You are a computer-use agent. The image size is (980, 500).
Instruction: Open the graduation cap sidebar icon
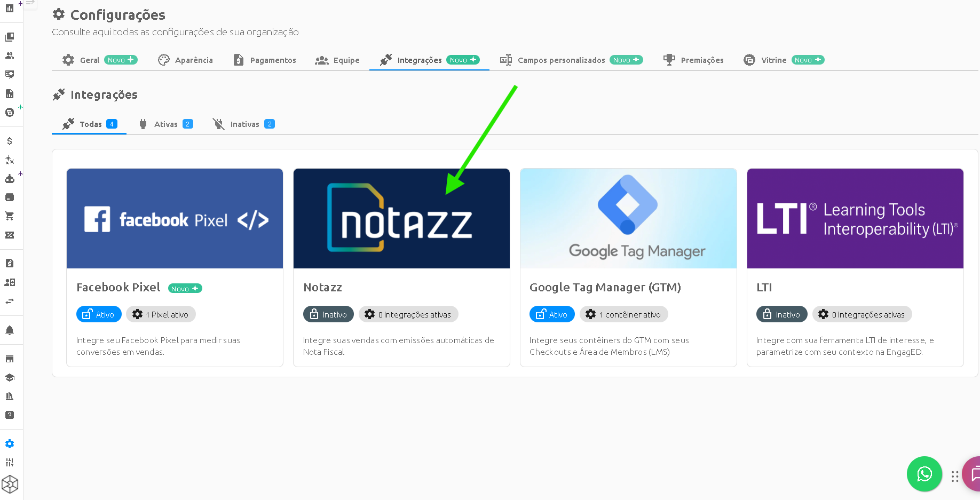(10, 377)
